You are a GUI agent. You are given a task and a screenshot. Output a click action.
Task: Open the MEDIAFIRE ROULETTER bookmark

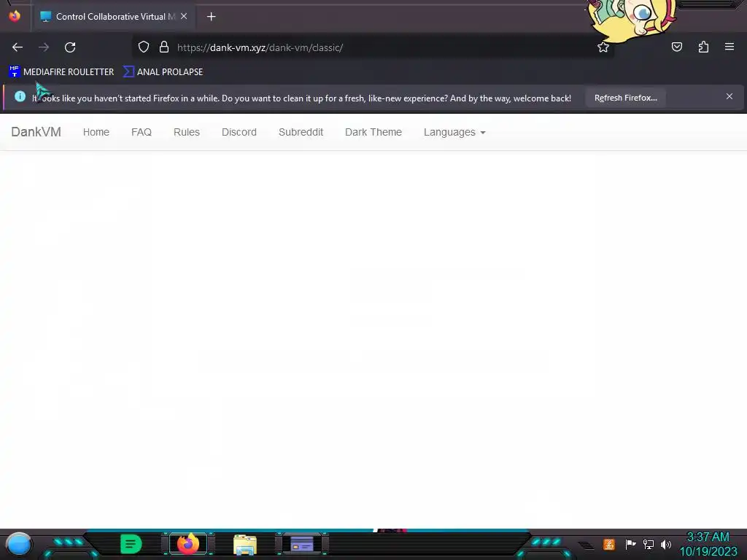coord(61,72)
